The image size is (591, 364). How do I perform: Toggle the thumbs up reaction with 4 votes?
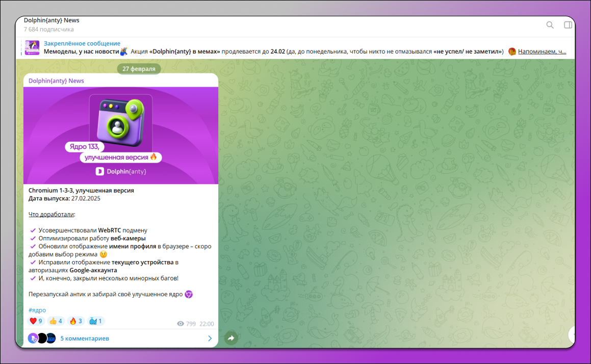[x=56, y=321]
